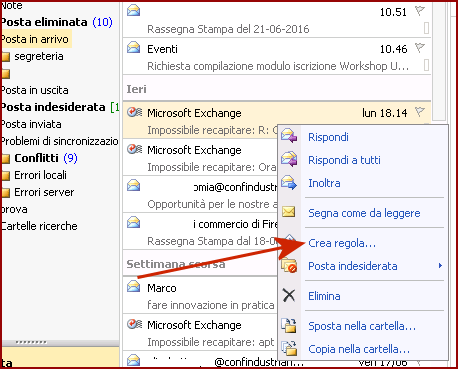Open message Rassegna Stampa del 21-06-2016
The width and height of the screenshot is (458, 369).
pos(277,19)
